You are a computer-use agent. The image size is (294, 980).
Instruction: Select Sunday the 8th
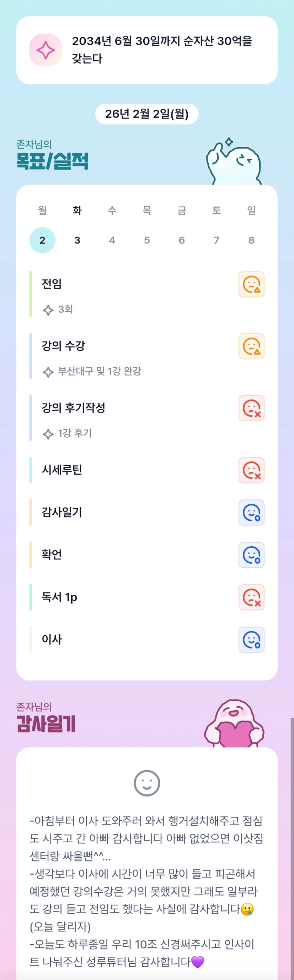click(x=251, y=240)
